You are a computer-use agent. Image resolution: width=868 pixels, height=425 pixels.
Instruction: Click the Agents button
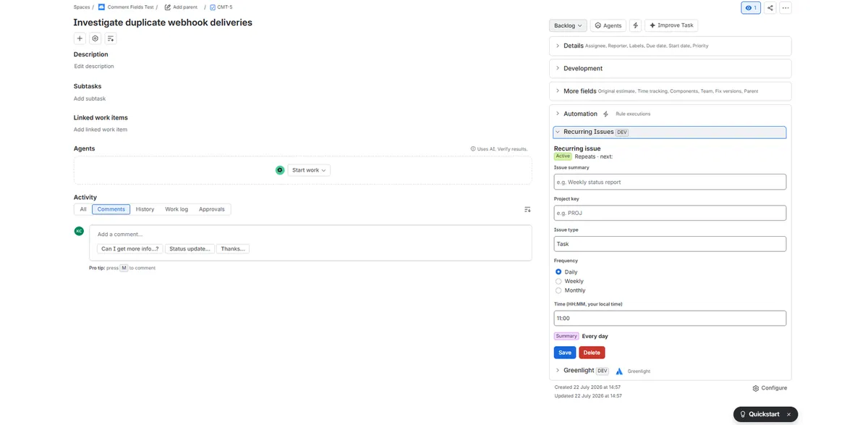(608, 25)
